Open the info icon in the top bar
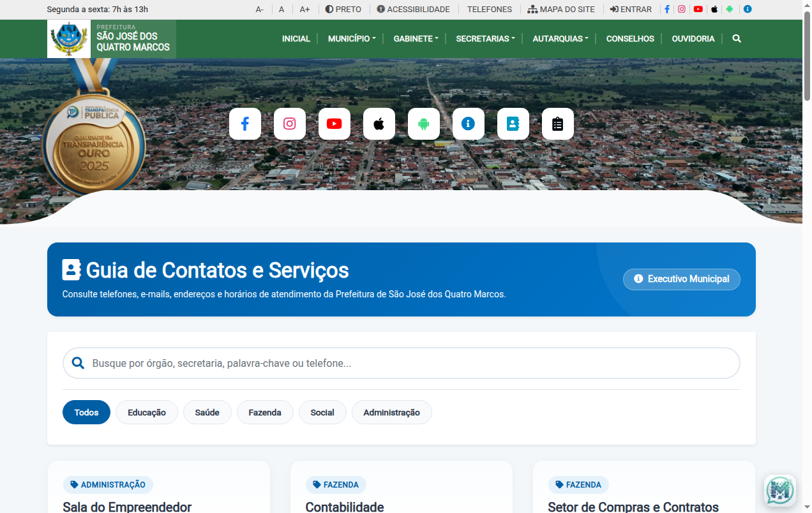The image size is (812, 513). pyautogui.click(x=748, y=10)
